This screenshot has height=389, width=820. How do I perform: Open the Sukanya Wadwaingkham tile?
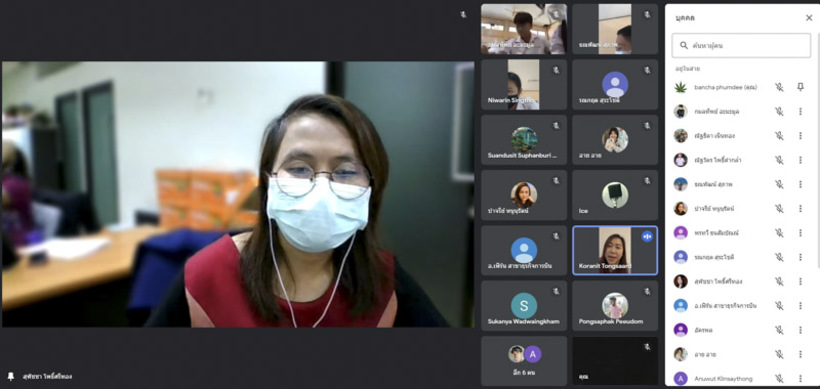(x=523, y=306)
